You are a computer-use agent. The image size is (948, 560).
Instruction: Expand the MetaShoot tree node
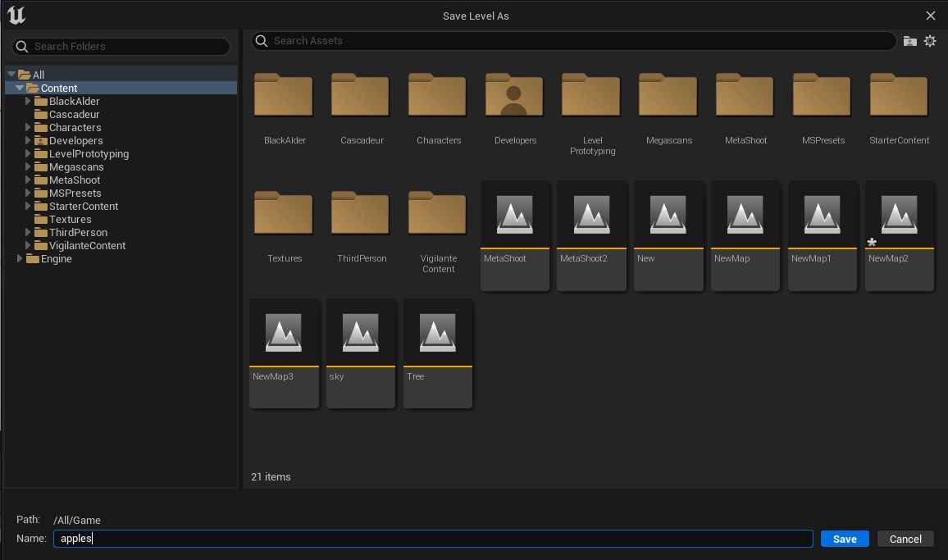tap(28, 180)
